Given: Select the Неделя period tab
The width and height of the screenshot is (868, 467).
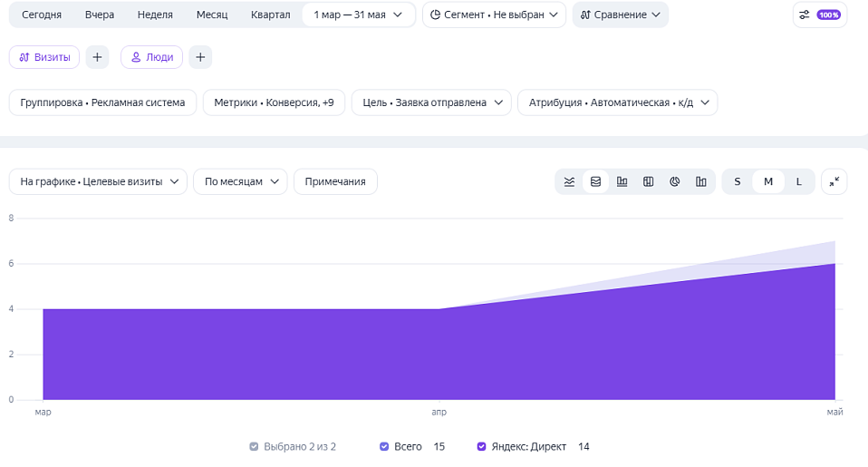Looking at the screenshot, I should pyautogui.click(x=155, y=15).
